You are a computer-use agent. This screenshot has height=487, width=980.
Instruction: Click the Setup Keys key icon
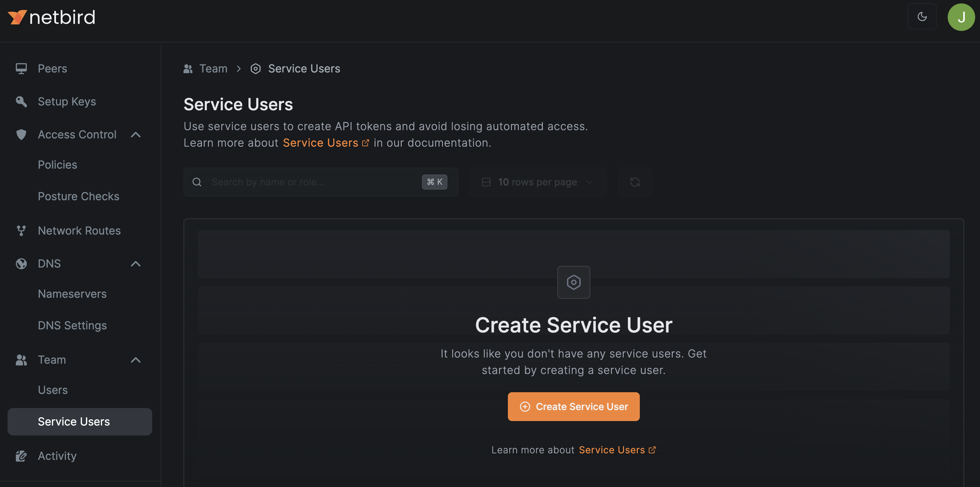coord(21,101)
